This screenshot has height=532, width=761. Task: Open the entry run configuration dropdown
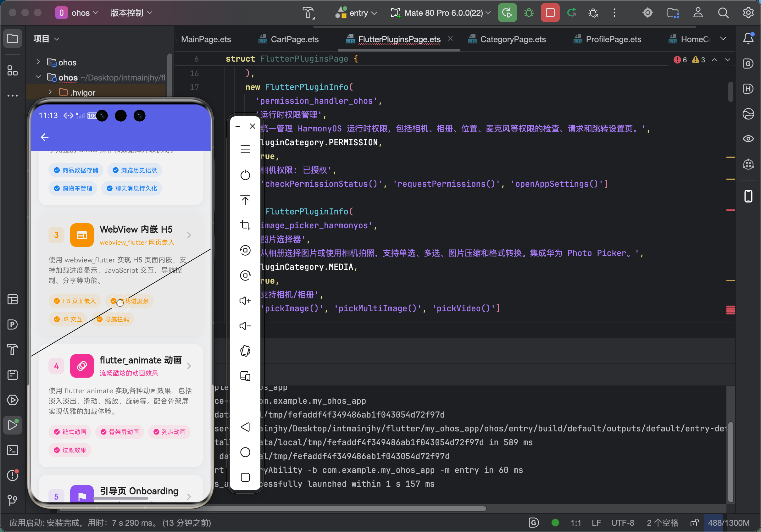click(x=356, y=13)
